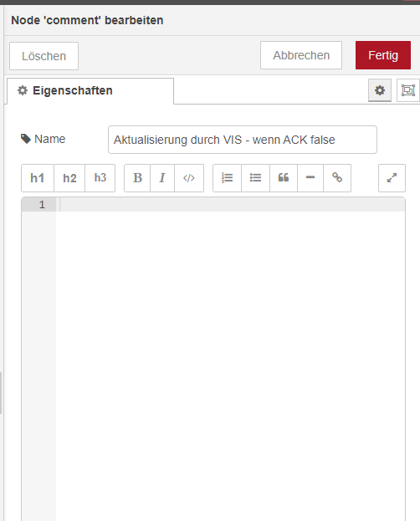Open the node appearance settings icon
The height and width of the screenshot is (521, 420).
point(408,90)
